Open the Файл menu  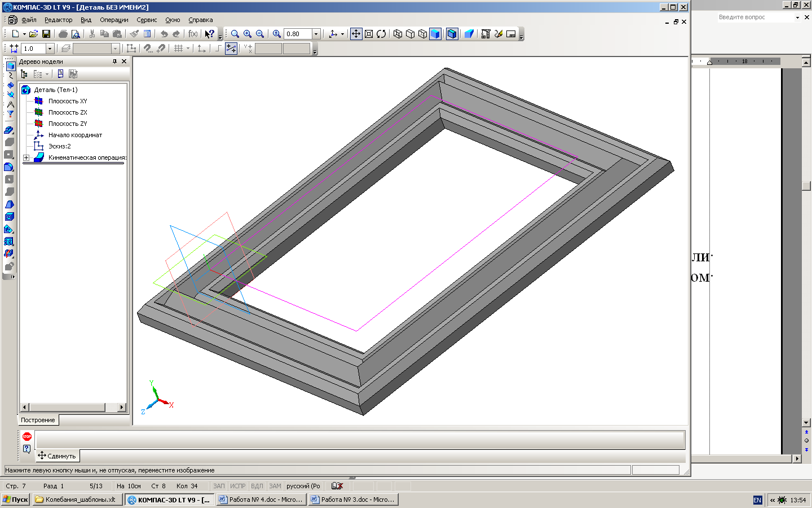pos(29,20)
